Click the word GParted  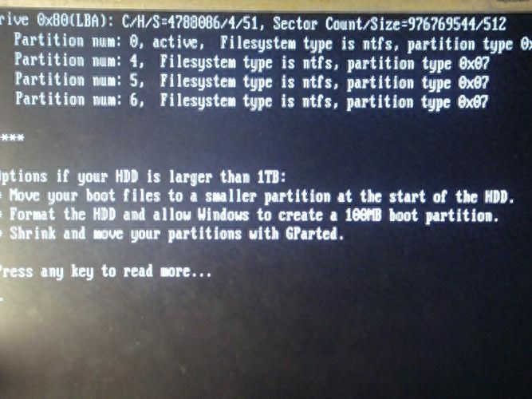[315, 234]
